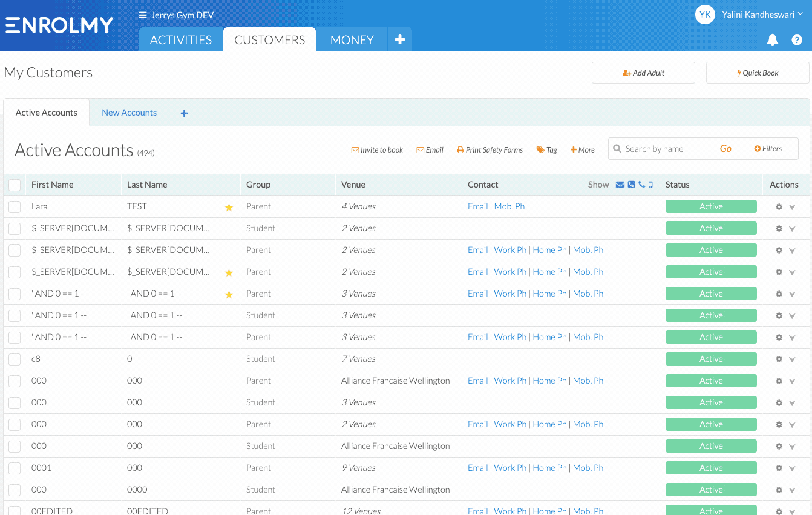
Task: Click the YK user avatar
Action: click(705, 15)
